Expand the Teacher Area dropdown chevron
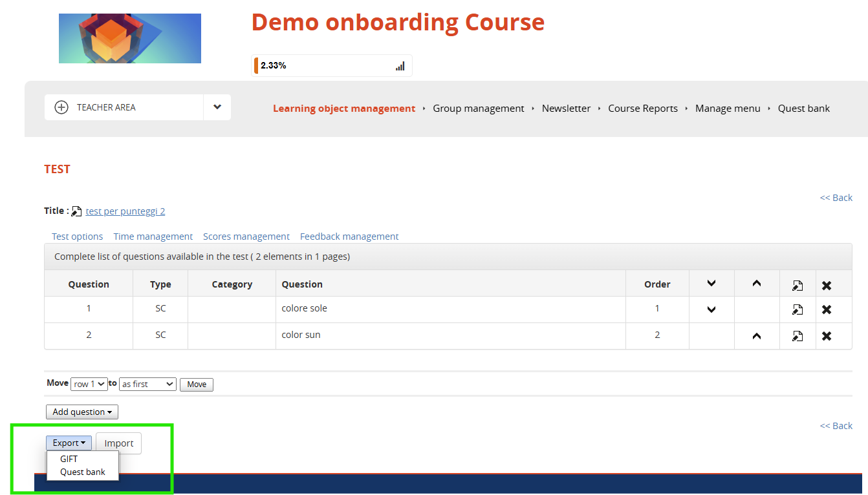The width and height of the screenshot is (868, 495). point(217,107)
